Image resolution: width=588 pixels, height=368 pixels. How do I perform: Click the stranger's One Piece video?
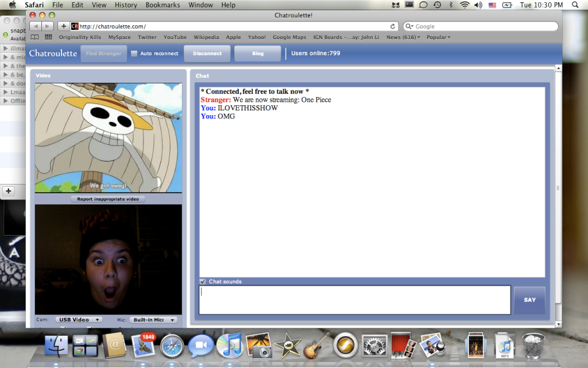pos(109,138)
